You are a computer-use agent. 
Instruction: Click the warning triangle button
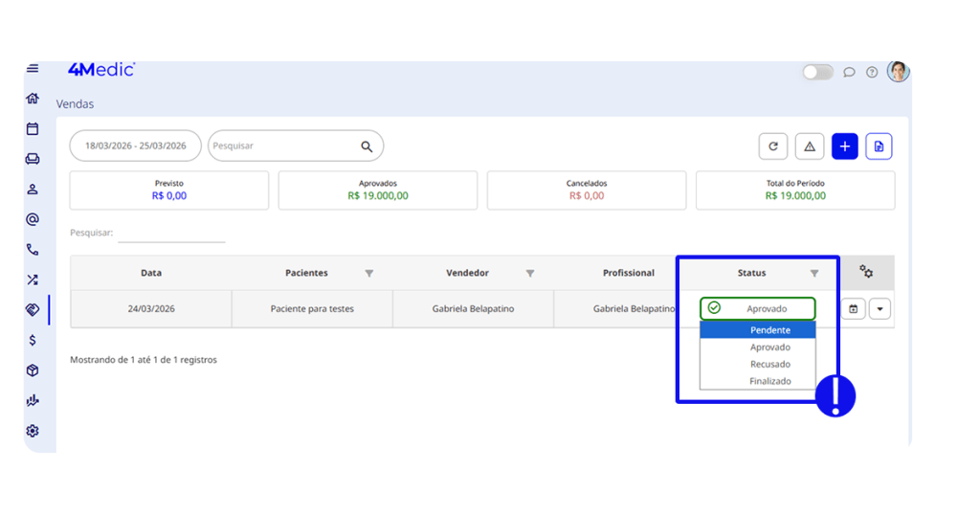(x=809, y=146)
